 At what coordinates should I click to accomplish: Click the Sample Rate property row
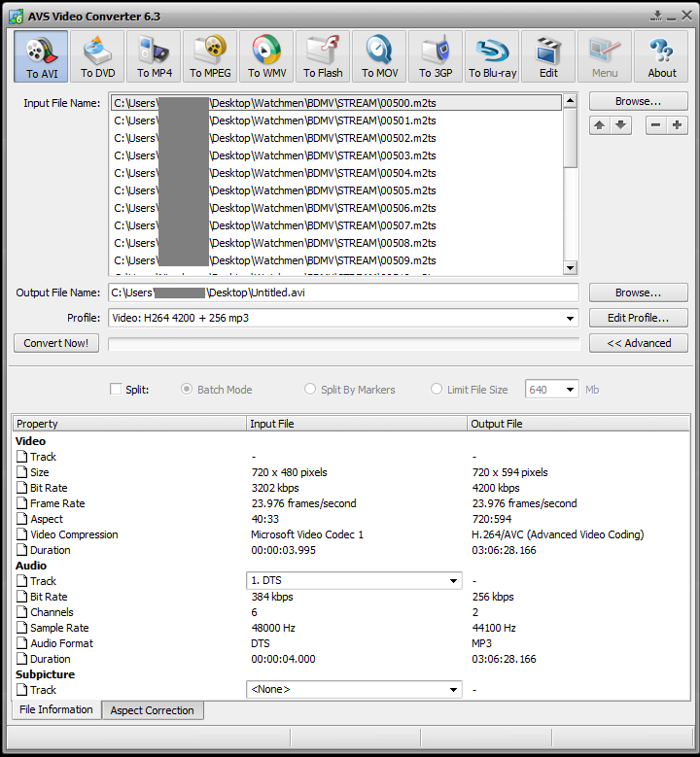coord(351,628)
